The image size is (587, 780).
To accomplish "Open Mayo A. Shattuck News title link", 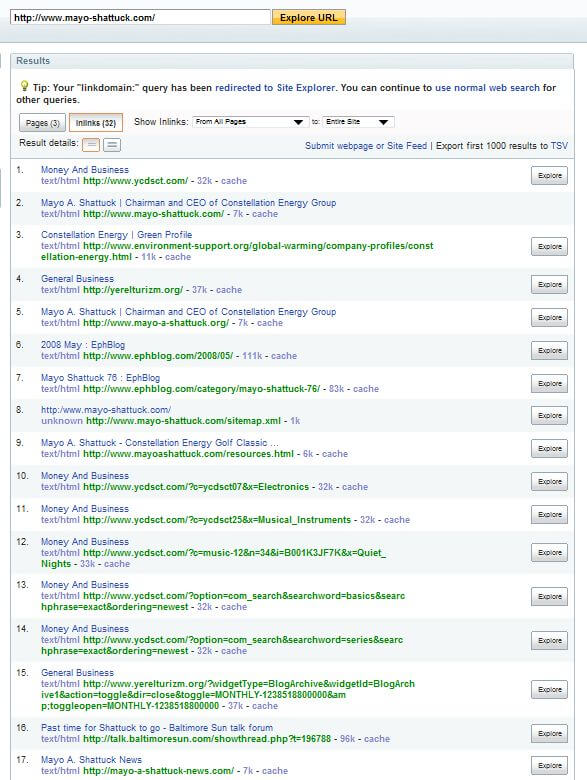I will point(91,760).
